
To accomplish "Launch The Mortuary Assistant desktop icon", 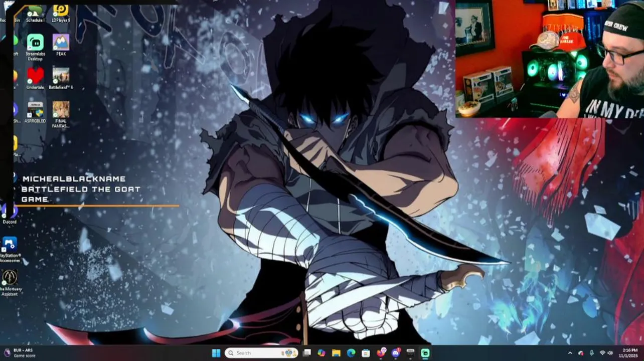I will tap(9, 283).
